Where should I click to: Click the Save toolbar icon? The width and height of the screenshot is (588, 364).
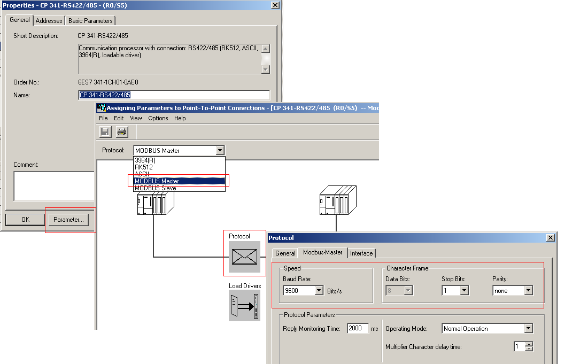click(x=105, y=132)
